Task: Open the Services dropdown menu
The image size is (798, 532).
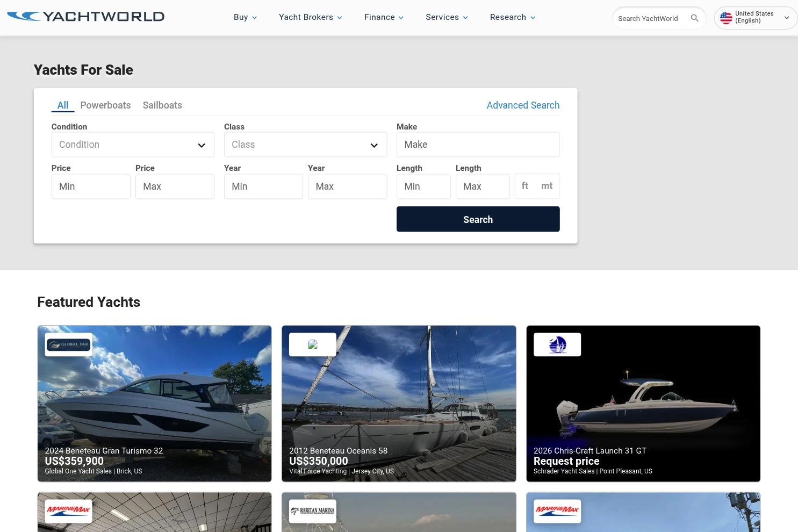Action: [447, 17]
